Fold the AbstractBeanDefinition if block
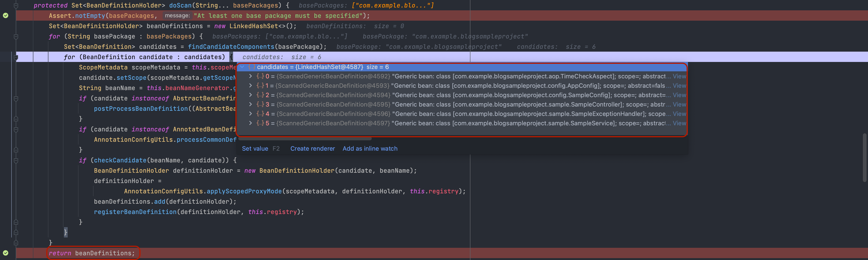Image resolution: width=868 pixels, height=260 pixels. click(16, 99)
